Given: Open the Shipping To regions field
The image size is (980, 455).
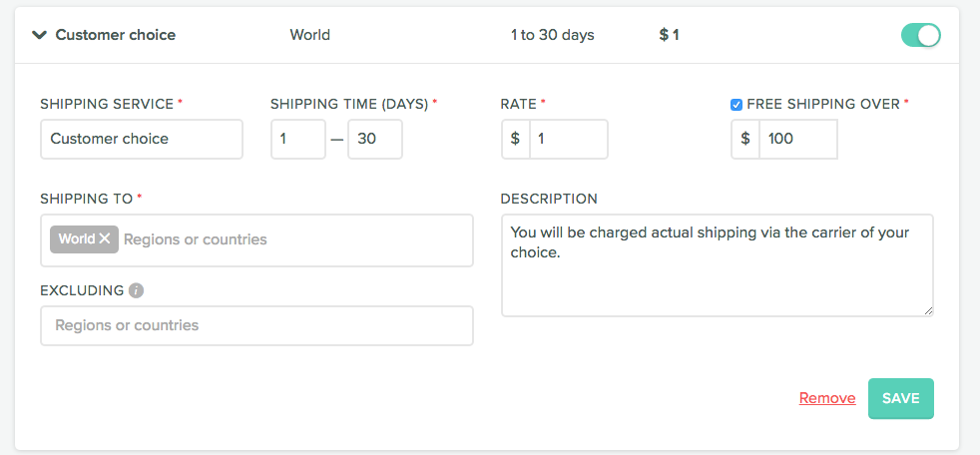Looking at the screenshot, I should pos(294,240).
